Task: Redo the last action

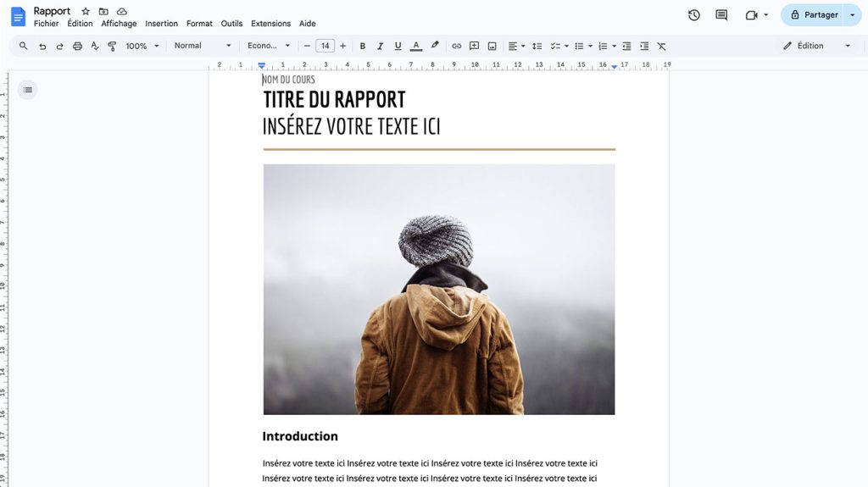Action: tap(60, 46)
